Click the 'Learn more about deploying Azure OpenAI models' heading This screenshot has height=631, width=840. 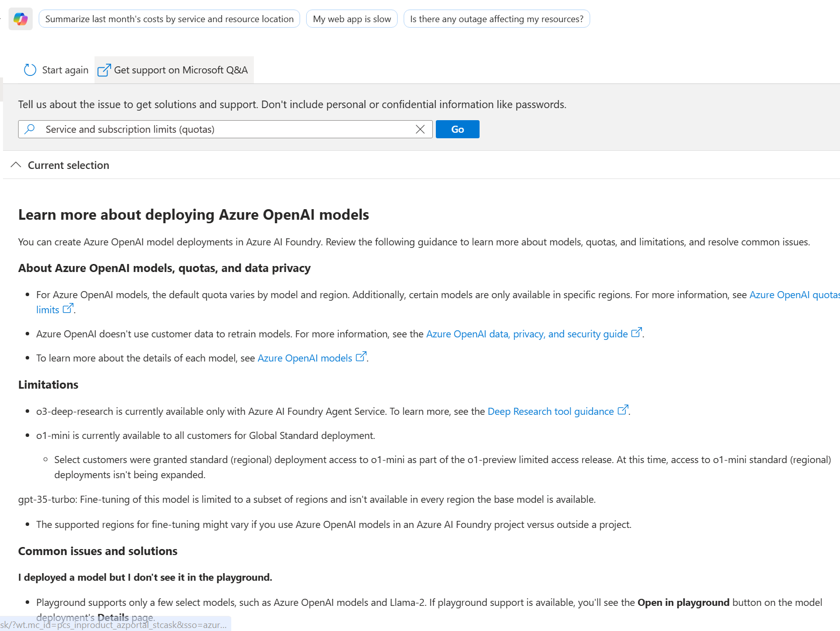194,215
